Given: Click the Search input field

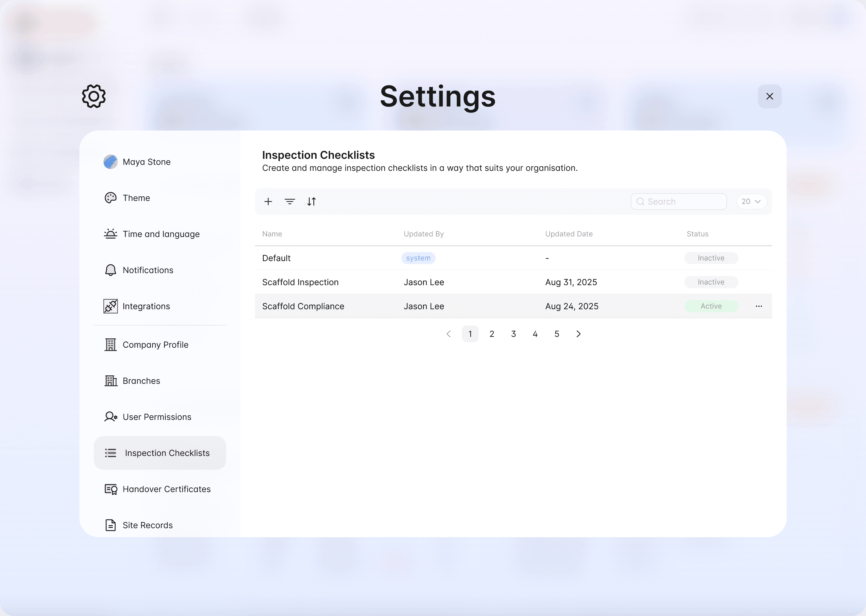Looking at the screenshot, I should pyautogui.click(x=679, y=202).
